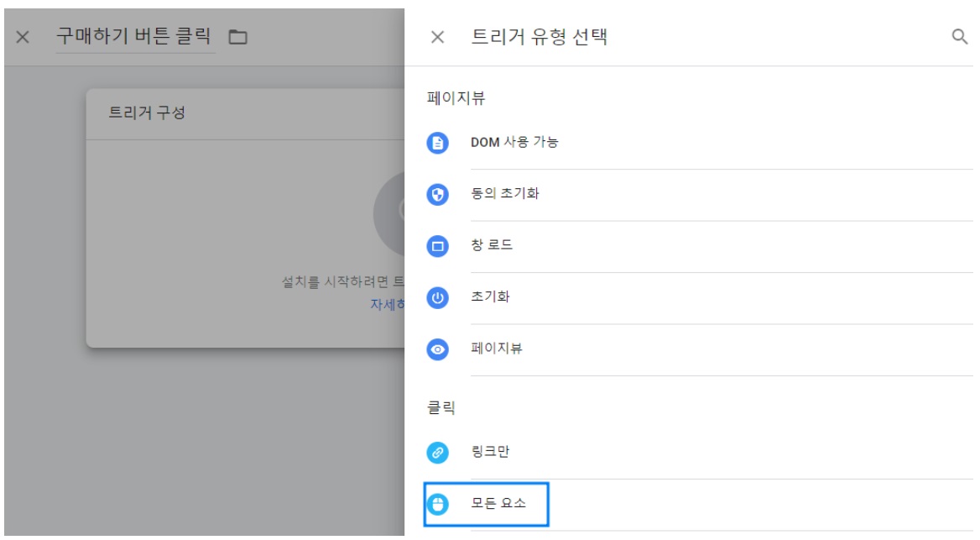Choose 초기화 trigger type
The image size is (980, 540).
click(700, 297)
